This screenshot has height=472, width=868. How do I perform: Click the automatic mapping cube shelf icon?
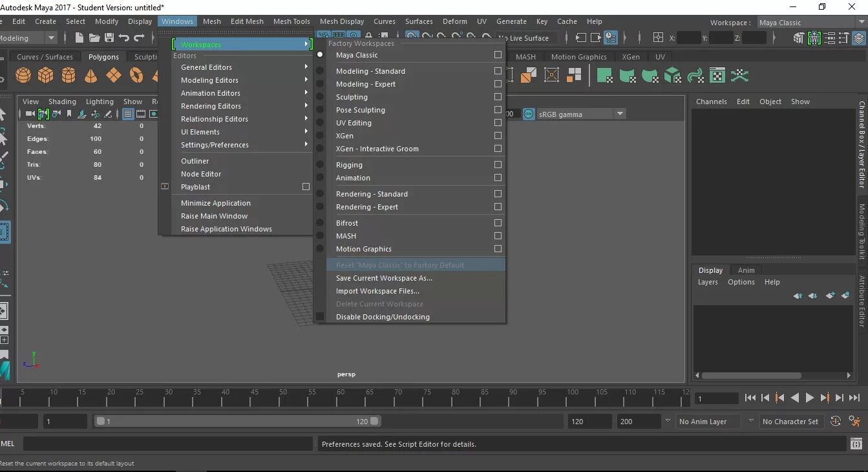click(673, 76)
